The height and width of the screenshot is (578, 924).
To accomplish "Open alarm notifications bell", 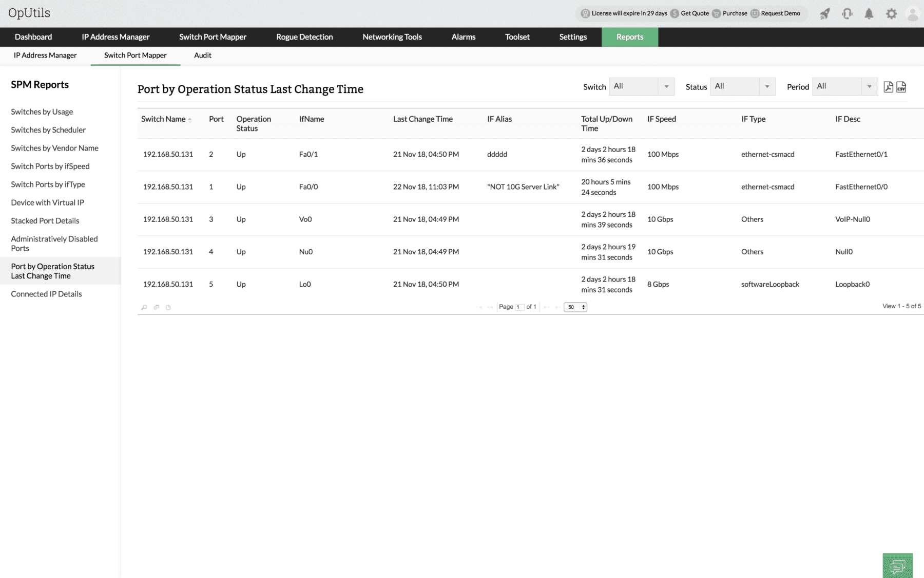I will (x=869, y=14).
